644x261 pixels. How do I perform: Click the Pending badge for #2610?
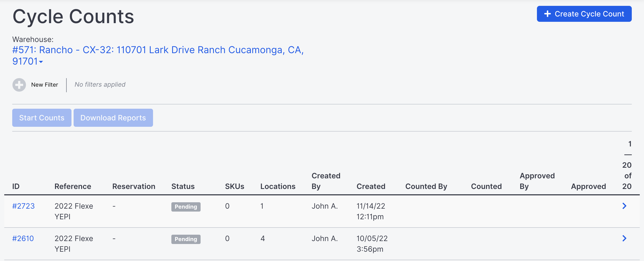tap(186, 239)
